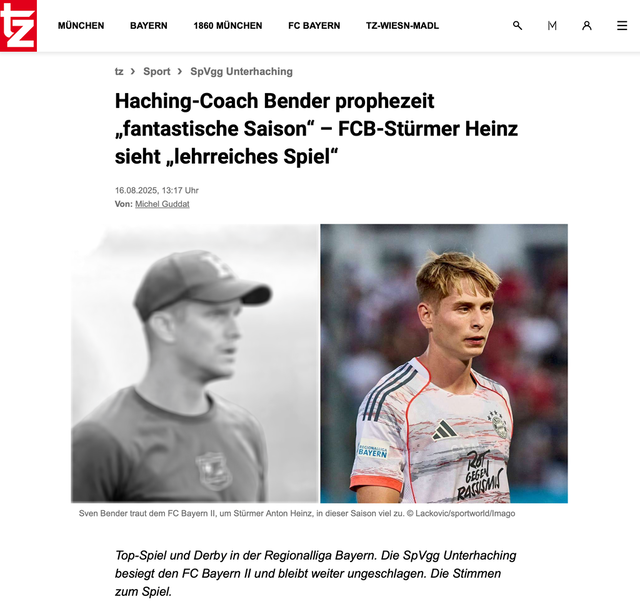Open SpVgg Unterhaching breadcrumb link

tap(241, 71)
